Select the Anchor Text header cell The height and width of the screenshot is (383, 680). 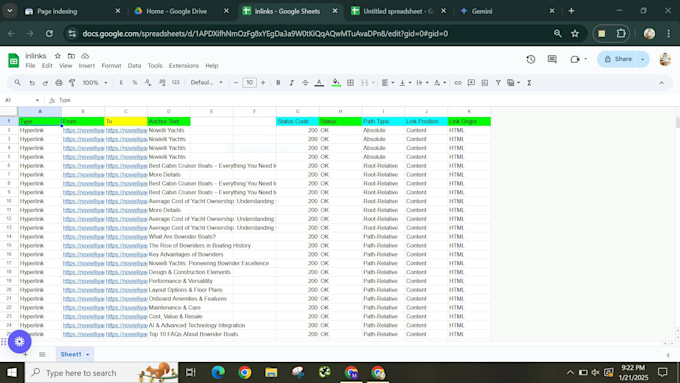(169, 121)
